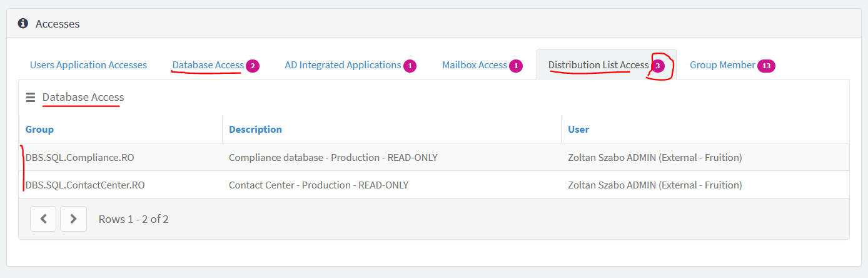This screenshot has width=868, height=278.
Task: Click the Accesses panel heading
Action: 58,24
